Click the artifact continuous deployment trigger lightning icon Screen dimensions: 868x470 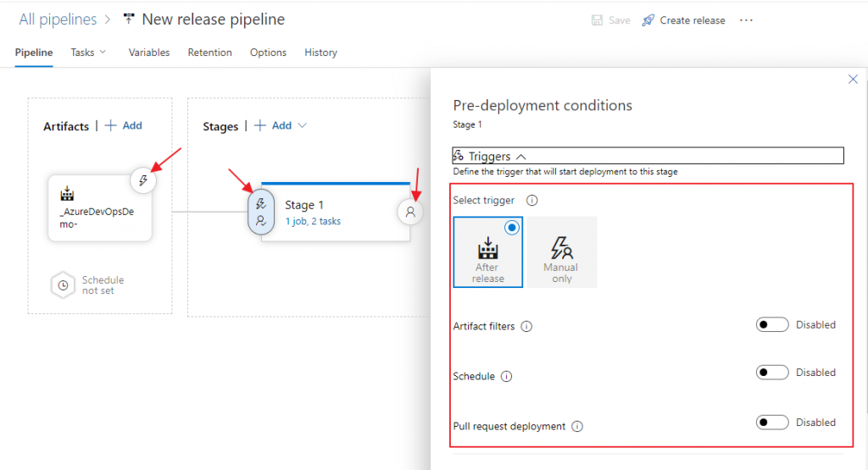pyautogui.click(x=143, y=180)
